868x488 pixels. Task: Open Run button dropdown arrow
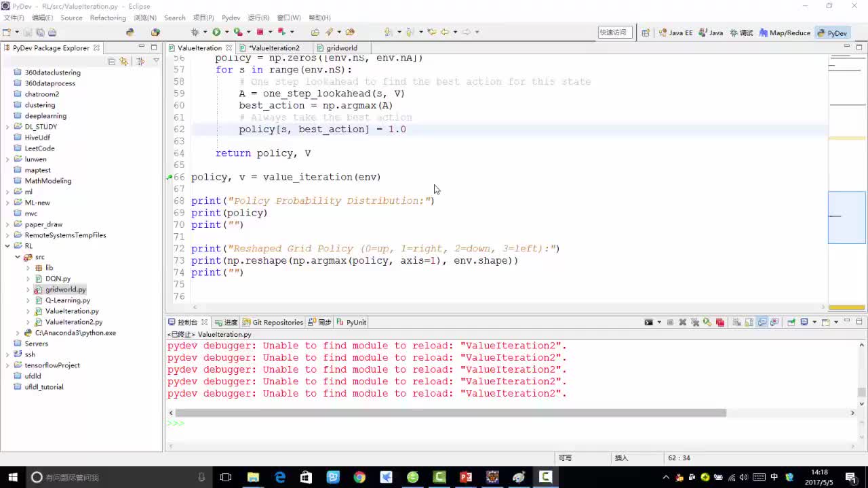[x=226, y=32]
